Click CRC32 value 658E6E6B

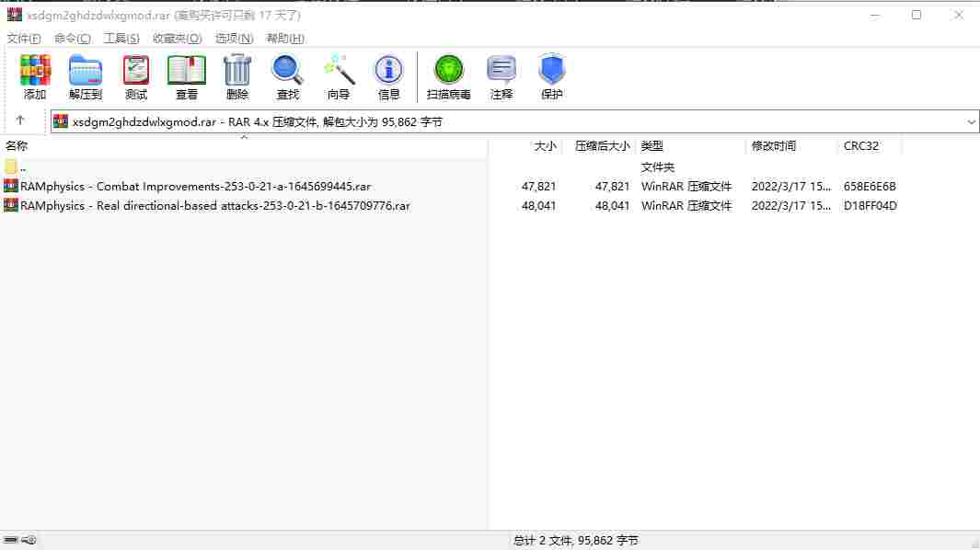point(870,187)
